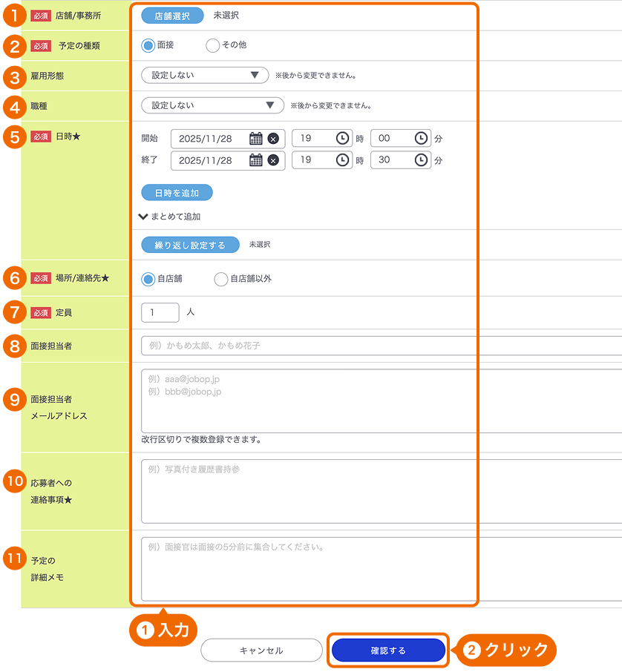Open the 雇用形態 設定しない dropdown
622x672 pixels.
(204, 75)
